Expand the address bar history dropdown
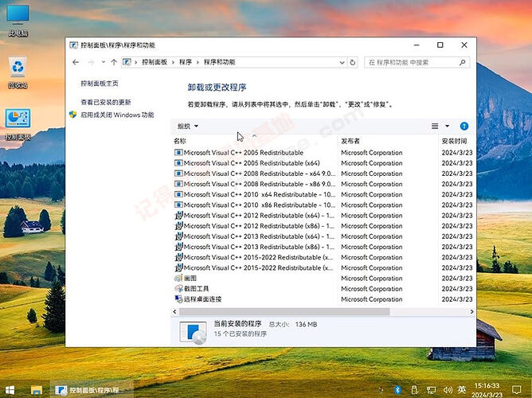Image resolution: width=532 pixels, height=398 pixels. point(342,62)
